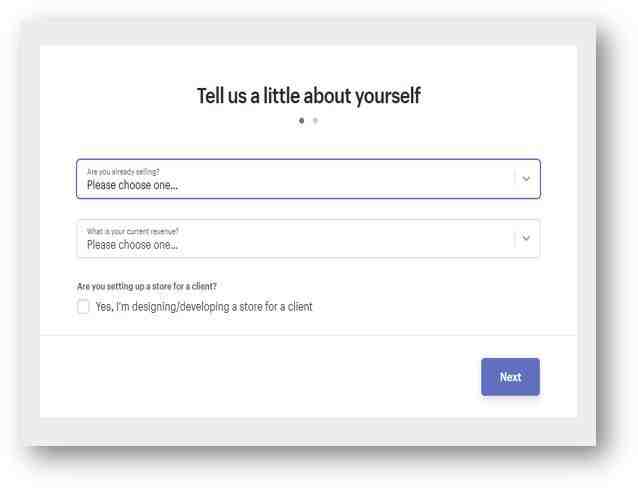Click the chevron arrow in the current revenue field
The width and height of the screenshot is (638, 488).
point(526,238)
